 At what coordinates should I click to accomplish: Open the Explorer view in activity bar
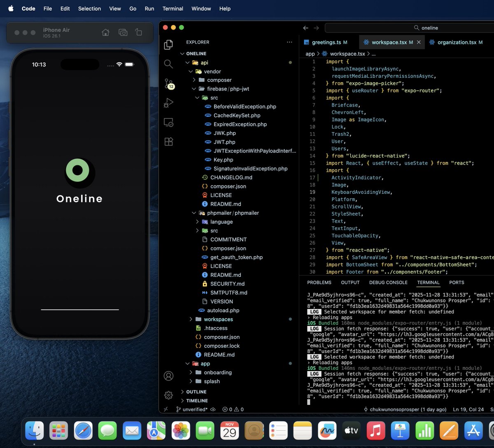coord(168,44)
